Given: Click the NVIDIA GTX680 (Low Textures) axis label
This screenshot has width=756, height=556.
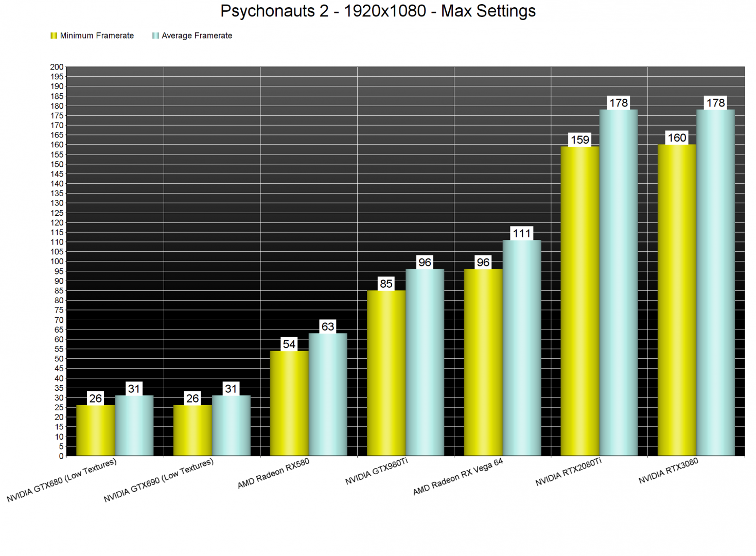Looking at the screenshot, I should click(x=62, y=480).
